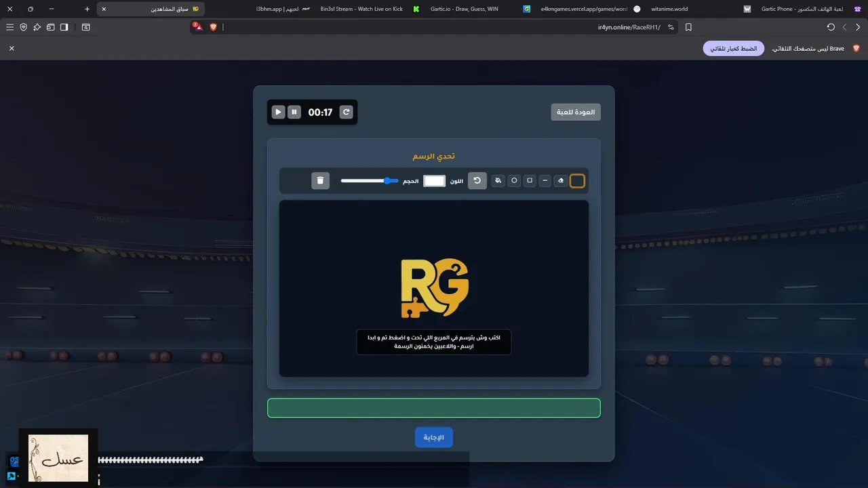This screenshot has width=868, height=488.
Task: Click the تحدي الرسم heading
Action: [x=434, y=156]
